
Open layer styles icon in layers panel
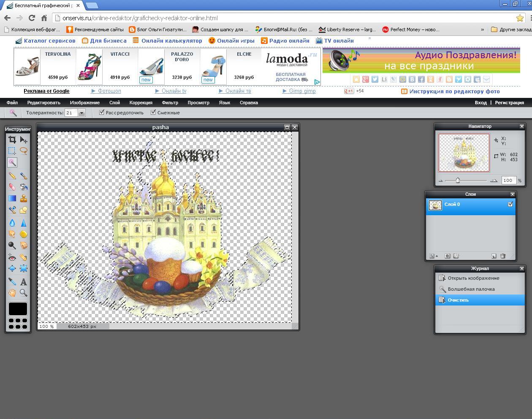(x=456, y=256)
